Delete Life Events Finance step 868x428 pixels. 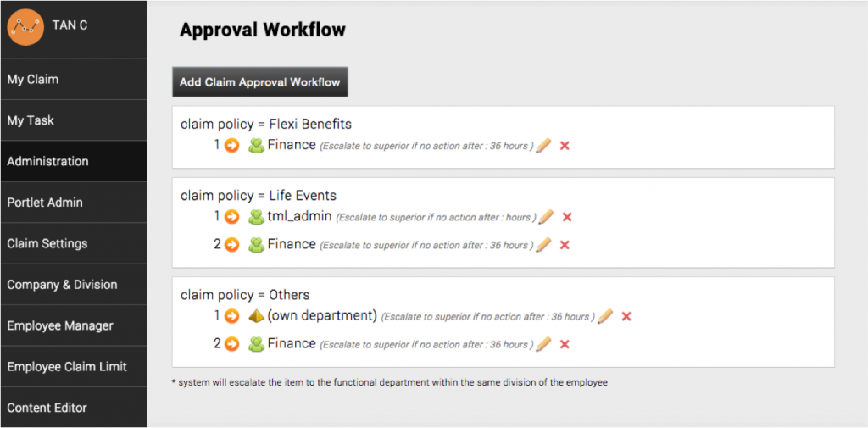tap(565, 244)
